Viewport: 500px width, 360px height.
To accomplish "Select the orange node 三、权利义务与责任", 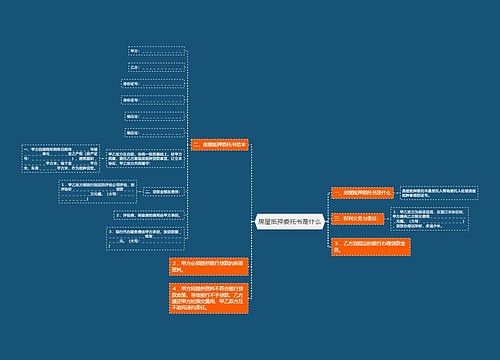I will (x=357, y=219).
